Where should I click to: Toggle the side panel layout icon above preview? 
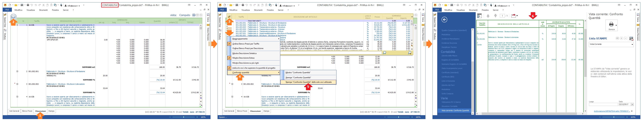click(x=479, y=16)
